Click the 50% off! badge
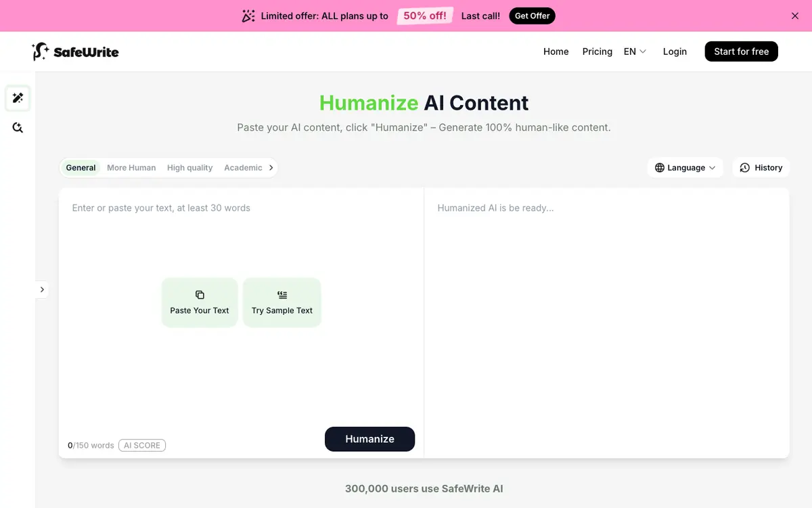The width and height of the screenshot is (812, 508). click(424, 16)
